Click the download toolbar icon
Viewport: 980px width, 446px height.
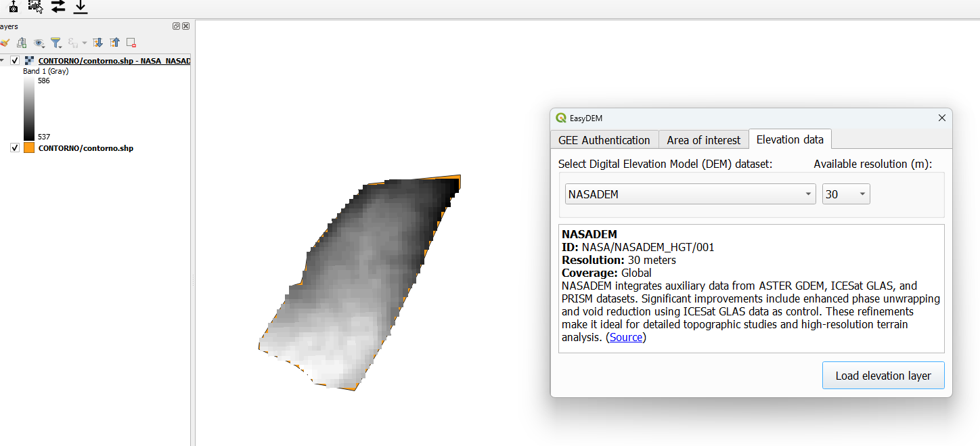click(x=80, y=6)
